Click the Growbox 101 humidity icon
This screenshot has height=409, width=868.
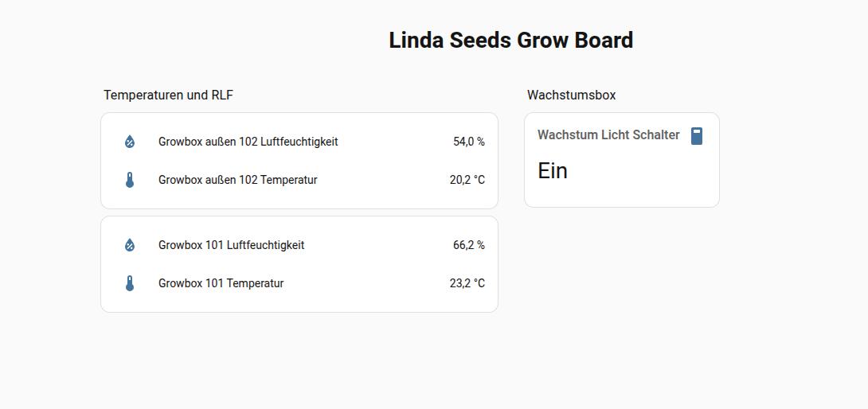tap(130, 245)
